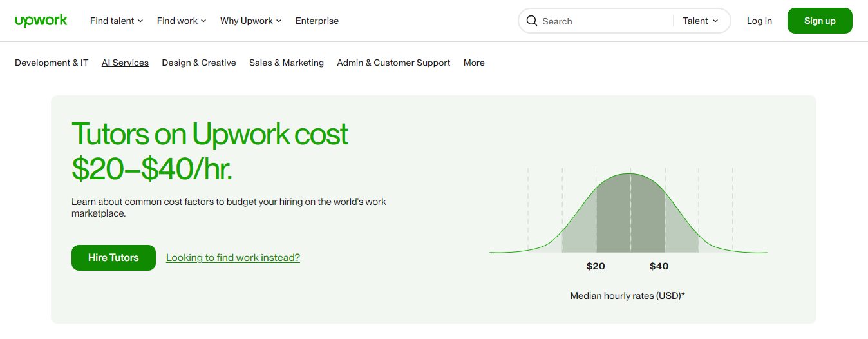868x339 pixels.
Task: Click the Log in link
Action: (759, 21)
